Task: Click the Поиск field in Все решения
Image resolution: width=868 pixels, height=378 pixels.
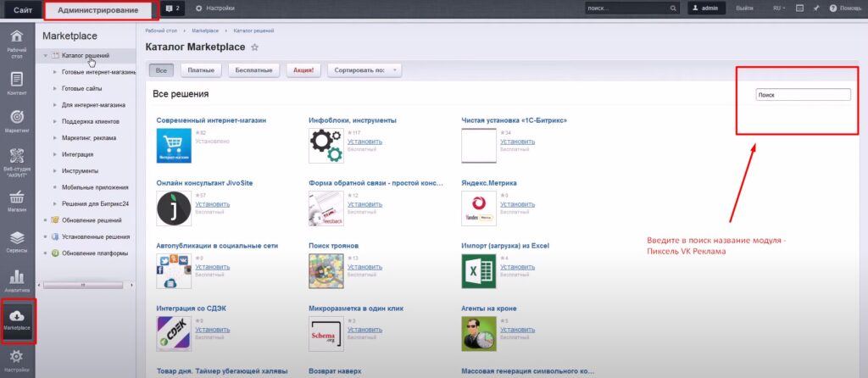Action: coord(802,95)
